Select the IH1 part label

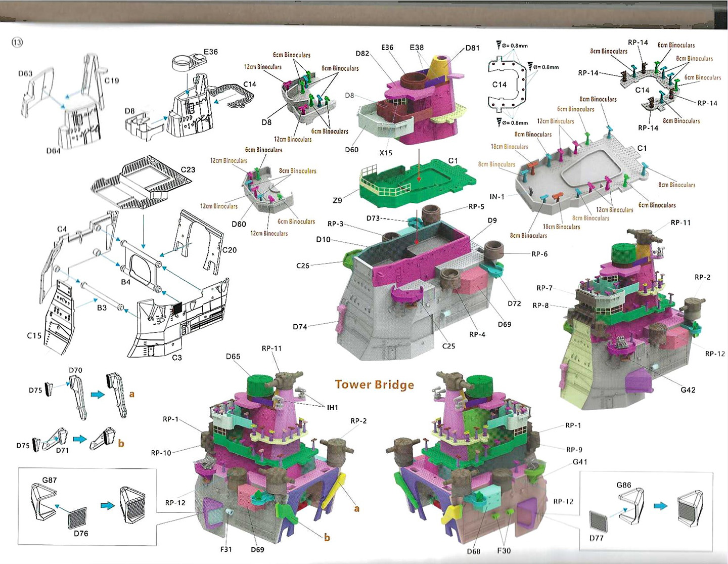[x=332, y=408]
